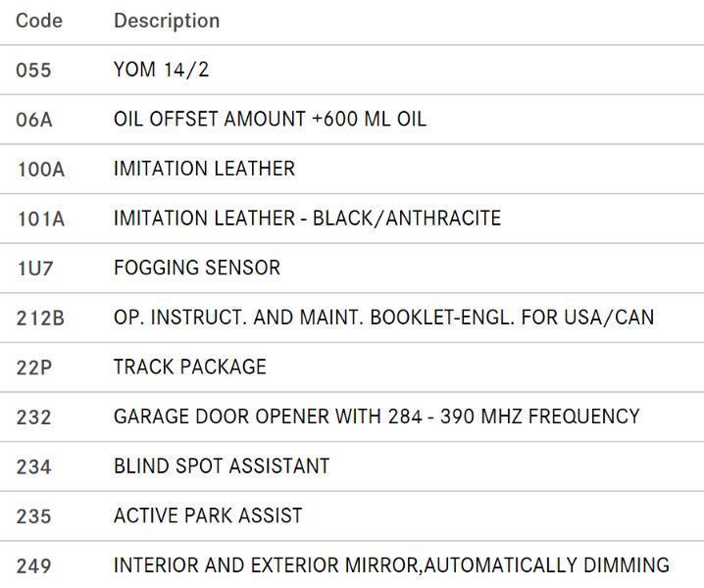Click the TRACK PACKAGE description

point(190,367)
